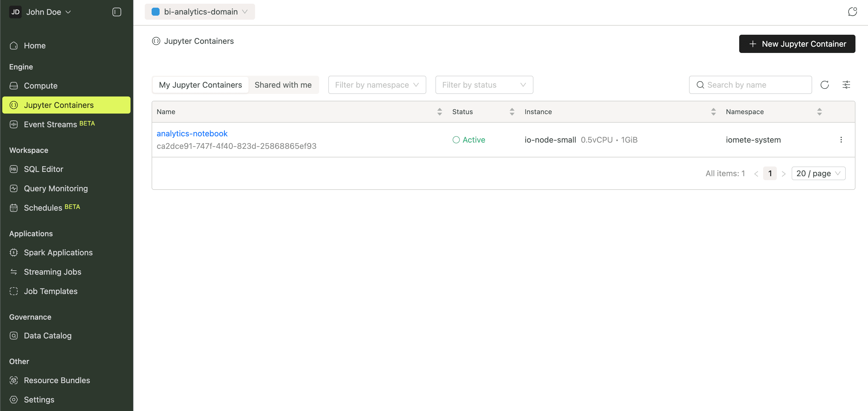Screen dimensions: 868x411
Task: Click the New Jupyter Container button
Action: click(x=797, y=44)
